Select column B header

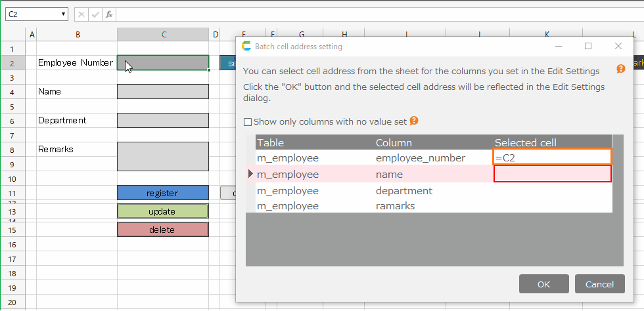(78, 35)
